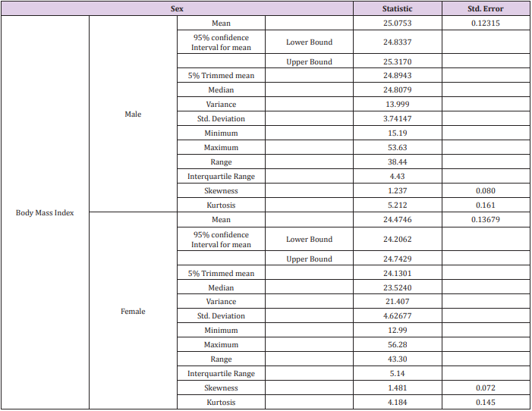Select 95% confidence interval label under Male

click(x=221, y=42)
